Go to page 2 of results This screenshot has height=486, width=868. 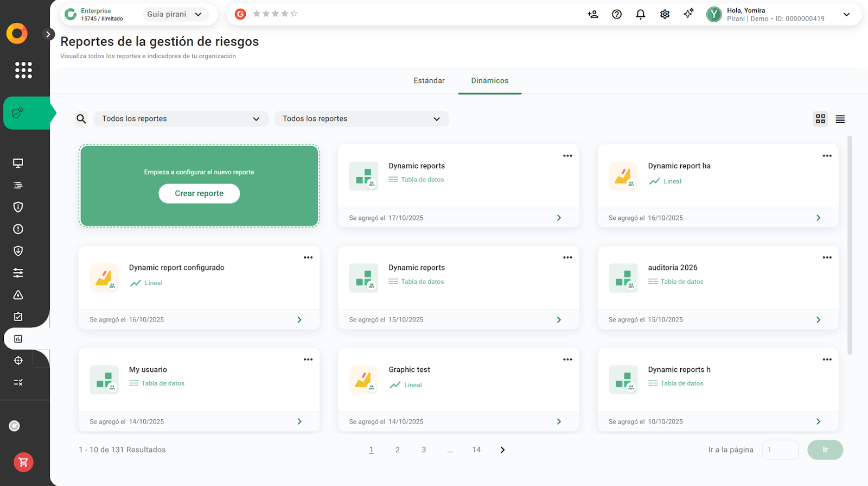[x=398, y=450]
